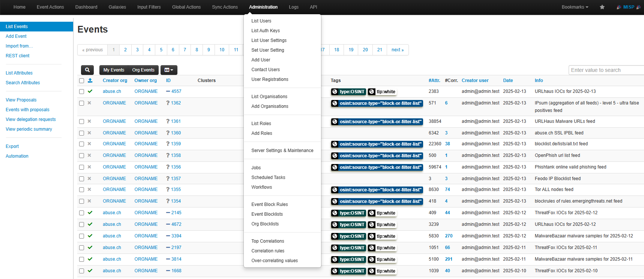The image size is (644, 279).
Task: Click correlation count 270 for event 3394
Action: pyautogui.click(x=449, y=236)
